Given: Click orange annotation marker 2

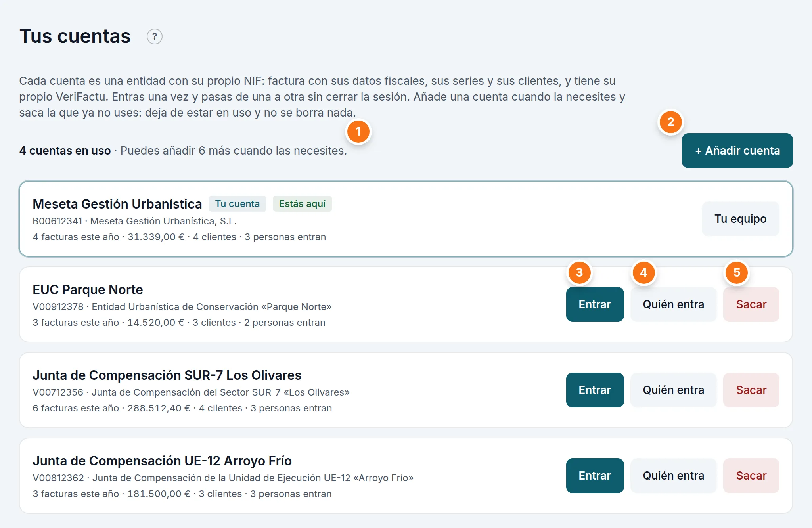Looking at the screenshot, I should tap(670, 122).
